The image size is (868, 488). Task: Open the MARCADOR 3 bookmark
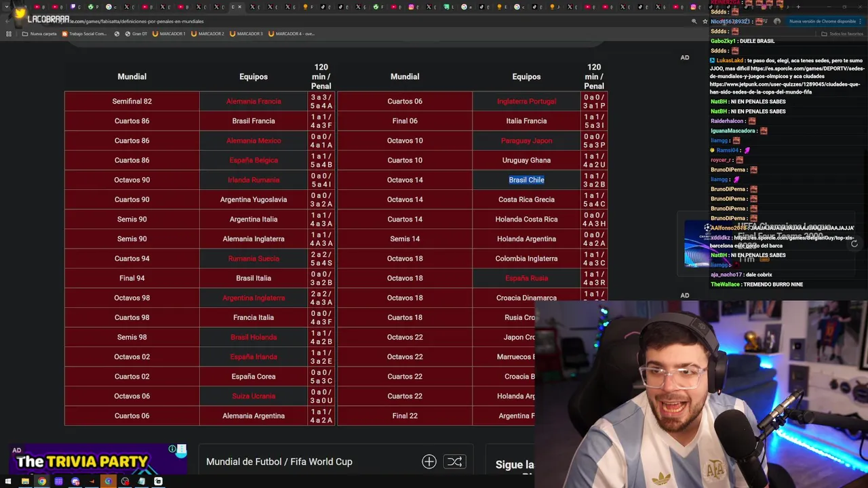pyautogui.click(x=246, y=33)
